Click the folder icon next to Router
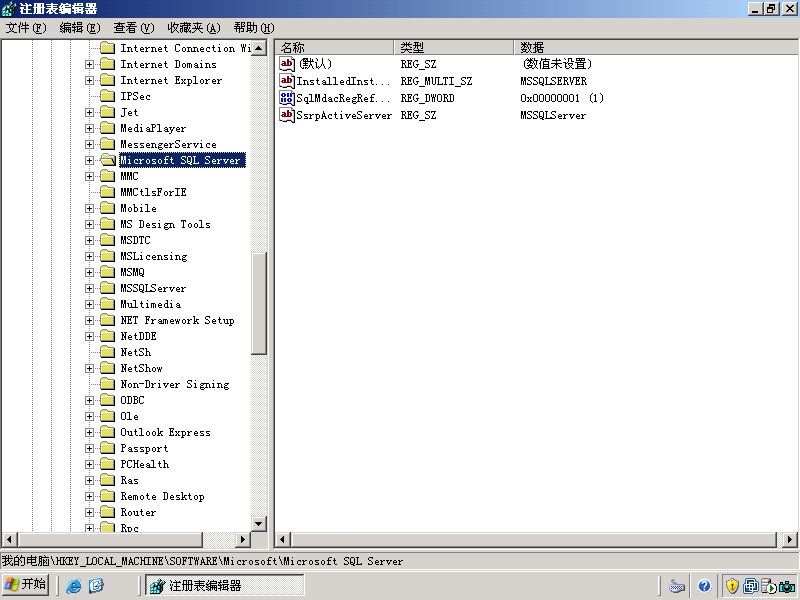Screen dimensions: 800x600 click(108, 512)
